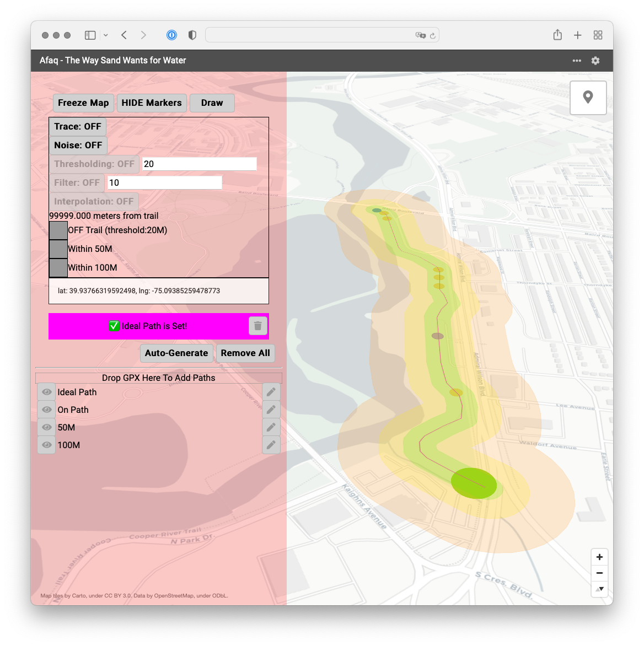Go back with the browser back arrow

(124, 35)
